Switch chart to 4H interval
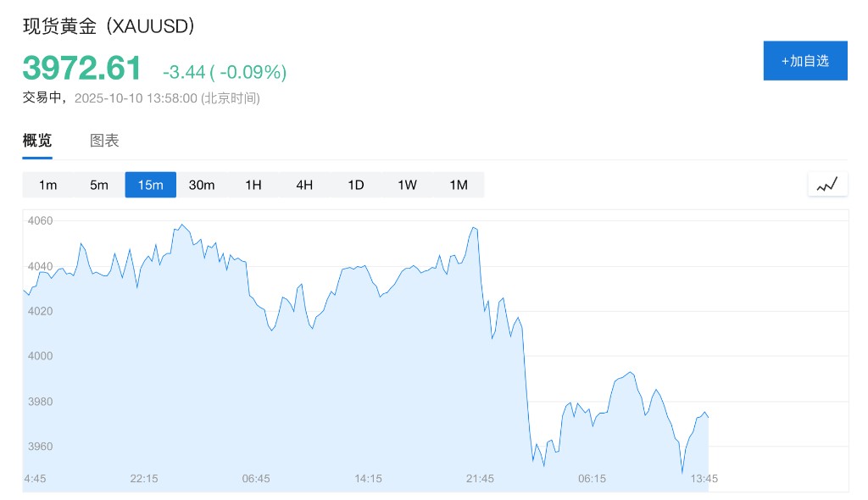 (x=304, y=185)
